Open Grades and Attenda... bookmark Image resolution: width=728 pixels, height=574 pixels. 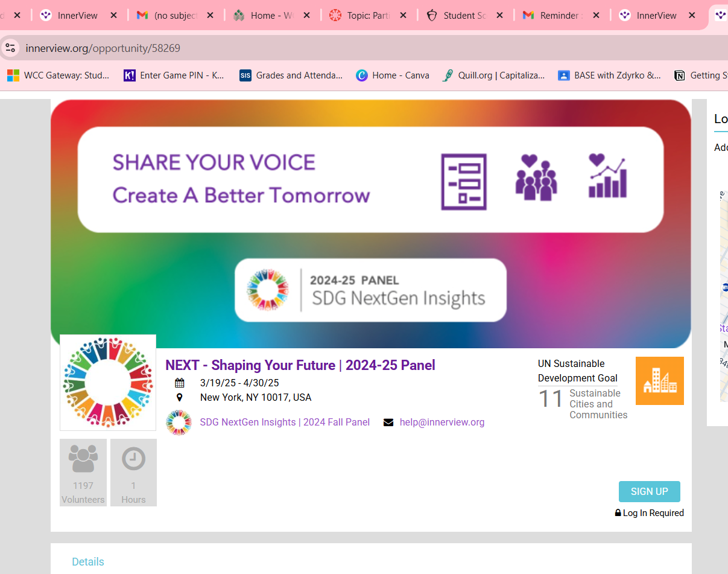coord(291,75)
